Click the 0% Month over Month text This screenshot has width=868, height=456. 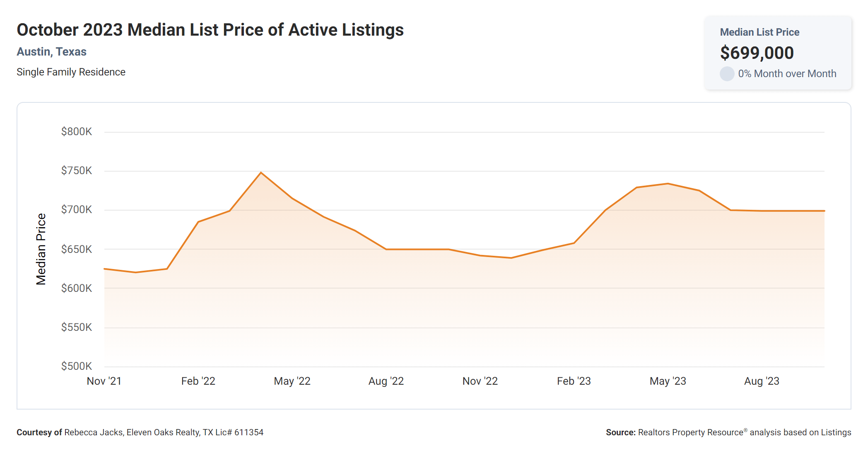coord(787,74)
